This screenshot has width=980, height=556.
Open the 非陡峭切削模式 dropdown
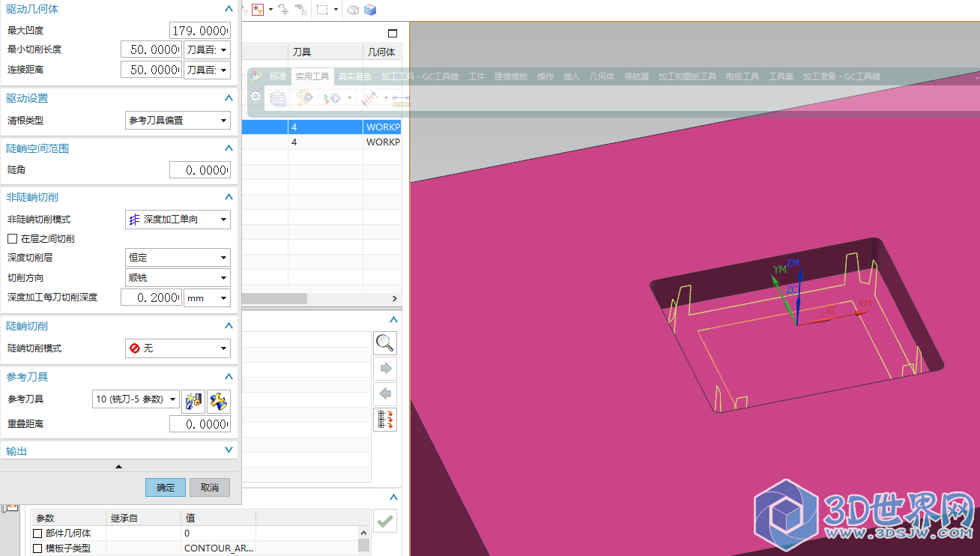pos(178,220)
